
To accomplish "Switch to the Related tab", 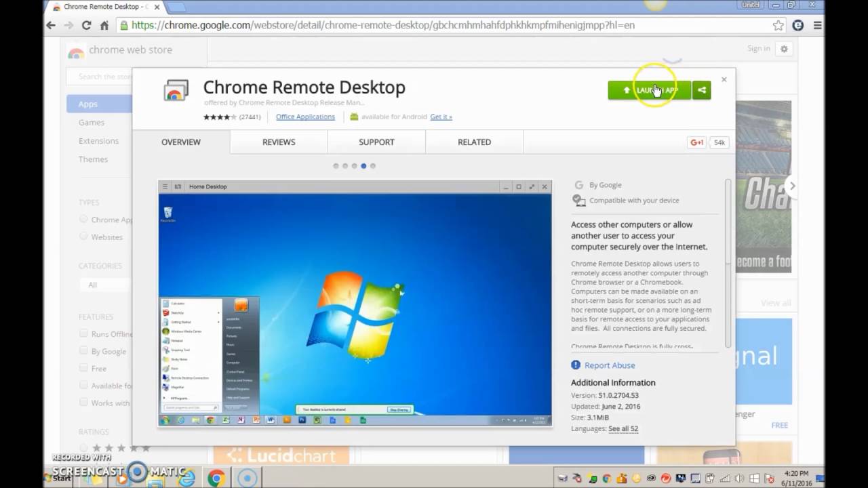I will point(474,142).
